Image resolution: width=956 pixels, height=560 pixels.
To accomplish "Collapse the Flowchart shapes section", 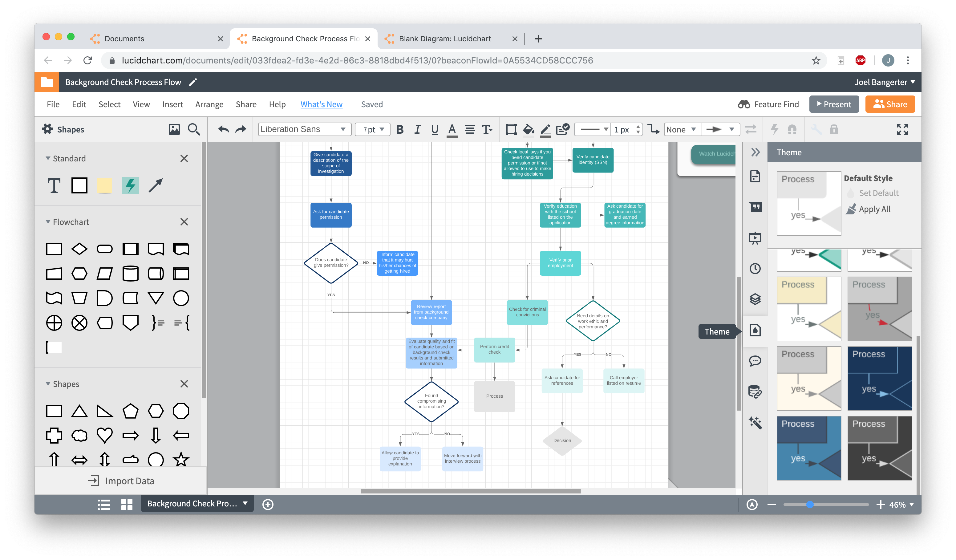I will pyautogui.click(x=48, y=221).
